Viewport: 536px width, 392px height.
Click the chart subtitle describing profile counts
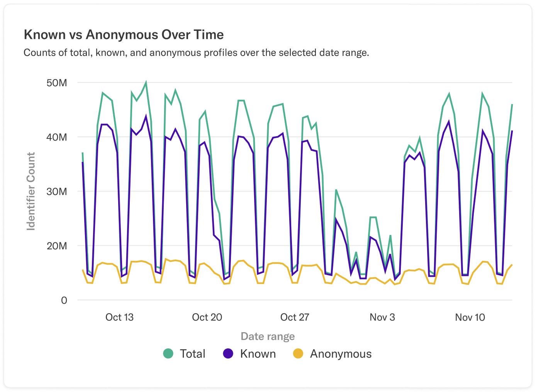pyautogui.click(x=196, y=53)
